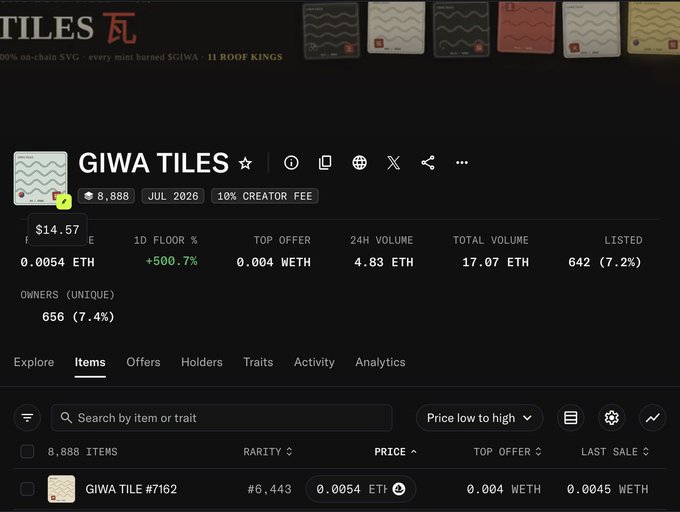
Task: Copy the collection contract address icon
Action: [325, 163]
